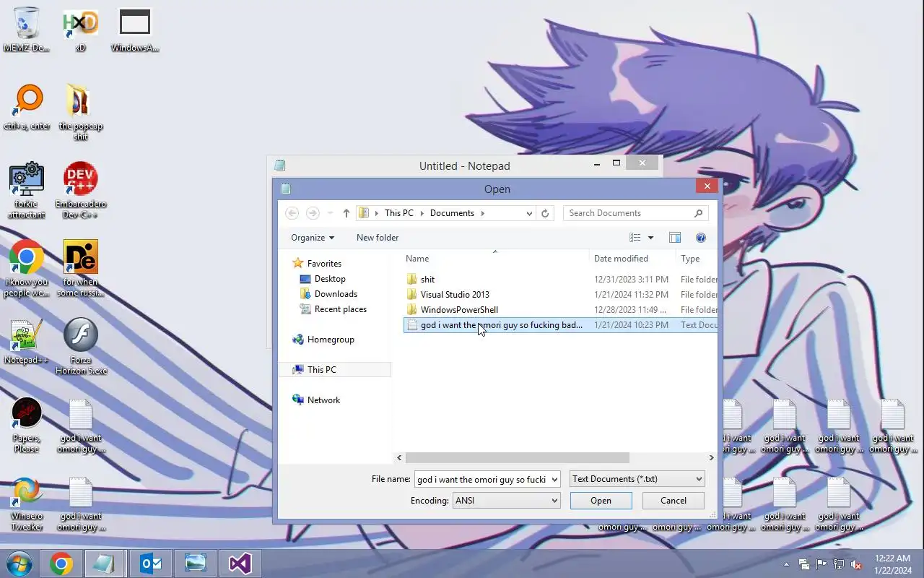924x578 pixels.
Task: Open the Chrome desktop shortcut
Action: point(27,269)
